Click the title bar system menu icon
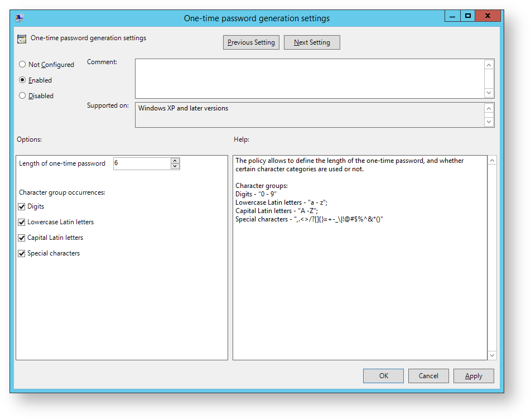This screenshot has height=420, width=531. tap(20, 18)
